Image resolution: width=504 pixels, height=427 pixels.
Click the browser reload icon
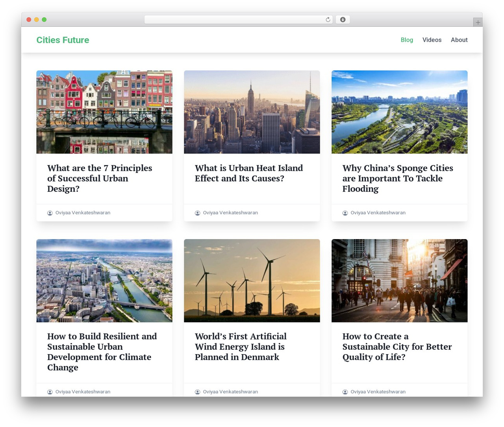[328, 20]
